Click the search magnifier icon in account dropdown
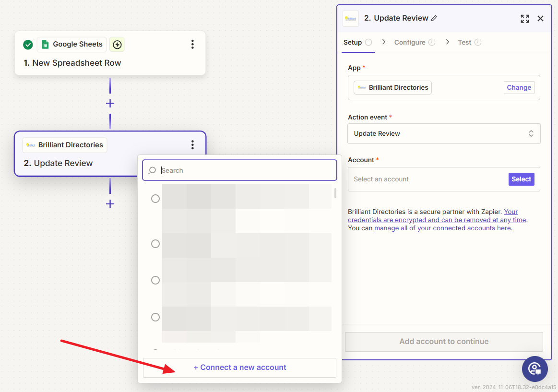The height and width of the screenshot is (392, 558). (x=152, y=170)
